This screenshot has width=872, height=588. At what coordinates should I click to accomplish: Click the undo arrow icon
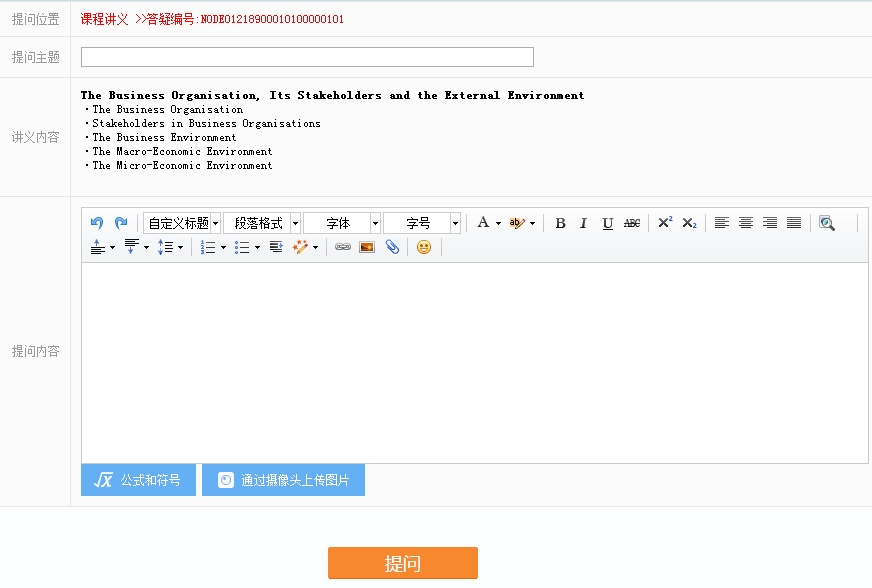point(97,223)
